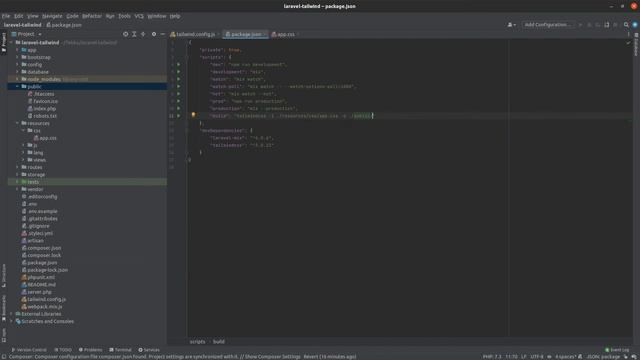The image size is (640, 360).
Task: Expand the views folder
Action: tap(23, 160)
